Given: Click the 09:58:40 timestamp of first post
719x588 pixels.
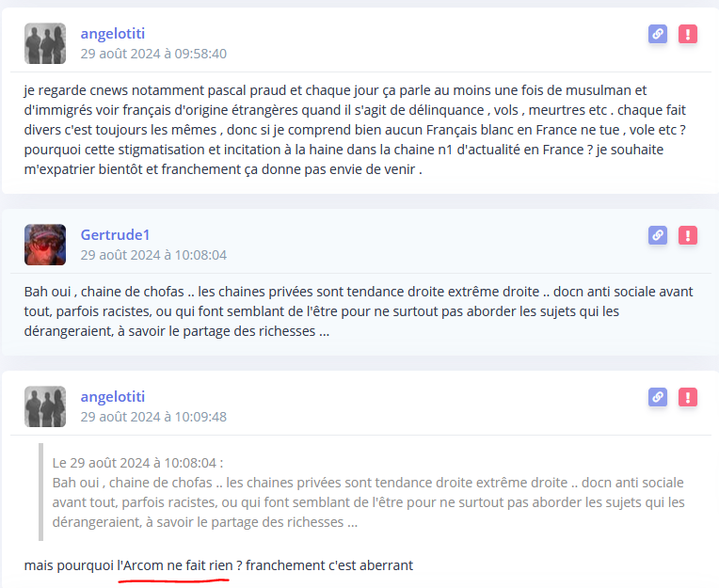Looking at the screenshot, I should point(153,54).
